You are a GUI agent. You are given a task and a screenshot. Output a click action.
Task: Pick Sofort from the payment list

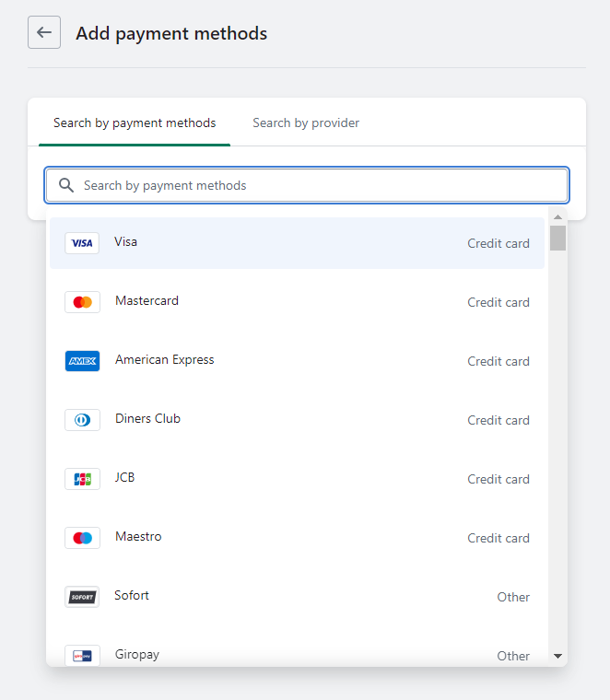coord(132,596)
